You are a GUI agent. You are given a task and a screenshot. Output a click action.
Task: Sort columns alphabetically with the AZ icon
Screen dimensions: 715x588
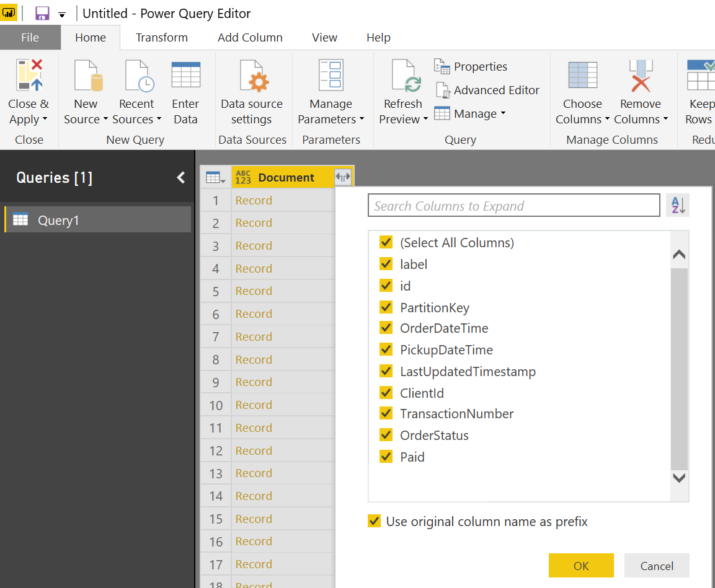click(678, 205)
